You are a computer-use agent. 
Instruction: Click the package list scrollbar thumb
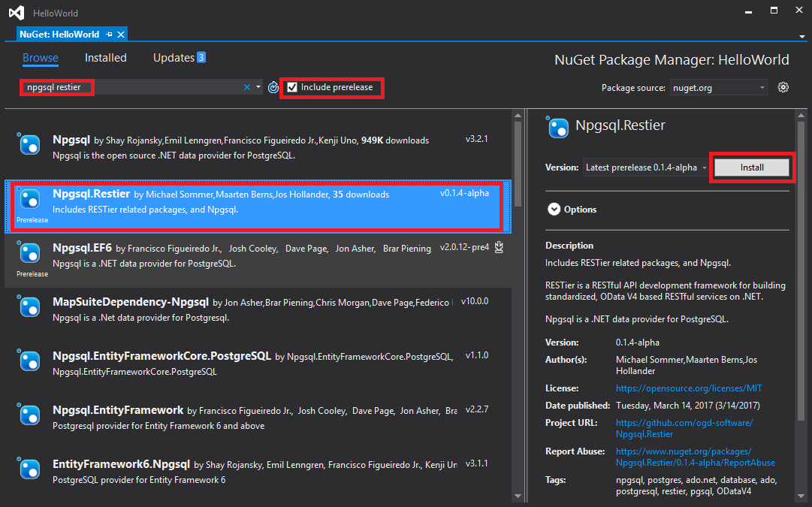tap(518, 164)
